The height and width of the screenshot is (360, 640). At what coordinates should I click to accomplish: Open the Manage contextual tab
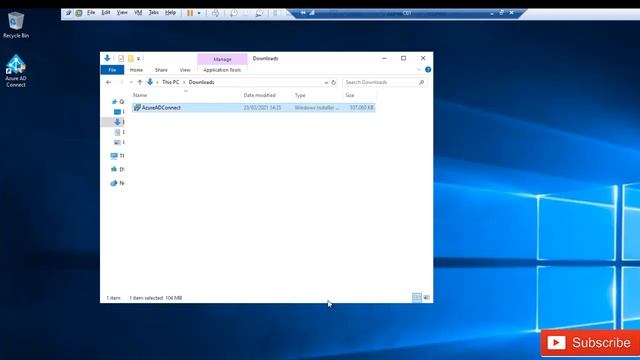tap(222, 59)
